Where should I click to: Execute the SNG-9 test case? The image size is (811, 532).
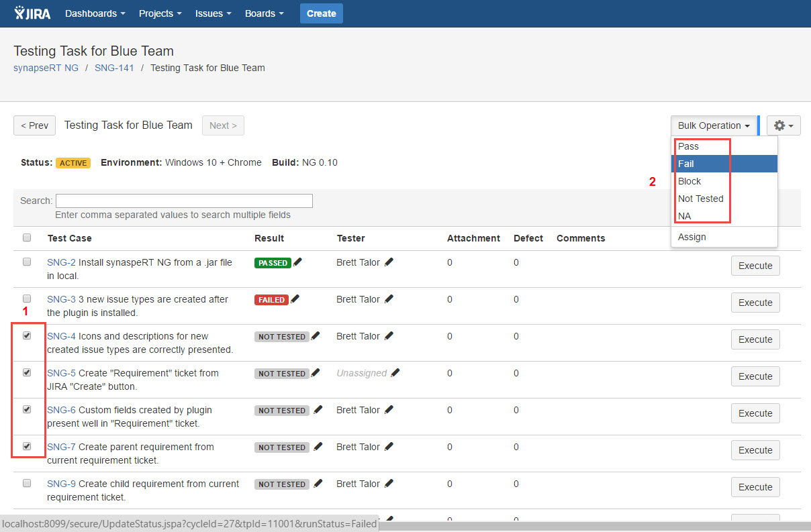(755, 487)
